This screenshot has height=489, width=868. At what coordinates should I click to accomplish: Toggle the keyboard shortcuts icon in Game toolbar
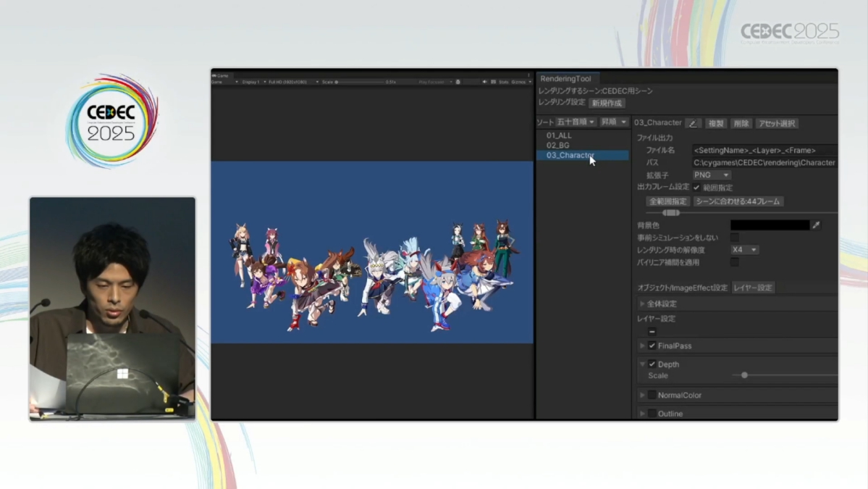[x=493, y=82]
